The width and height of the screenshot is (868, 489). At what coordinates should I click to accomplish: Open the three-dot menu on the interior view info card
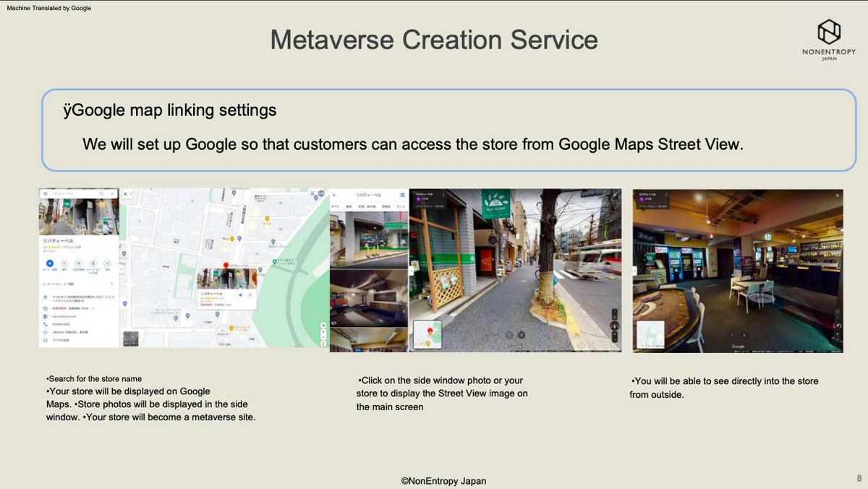click(x=667, y=195)
